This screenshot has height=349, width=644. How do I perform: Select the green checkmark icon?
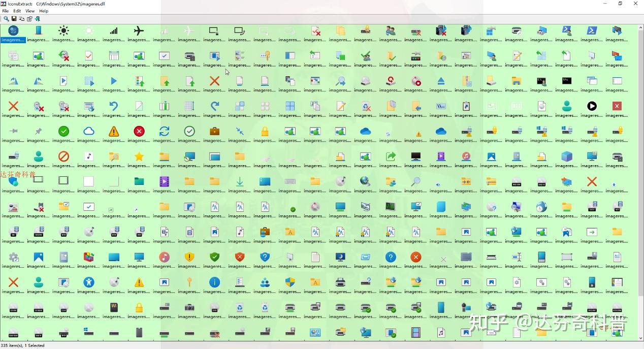pos(63,131)
